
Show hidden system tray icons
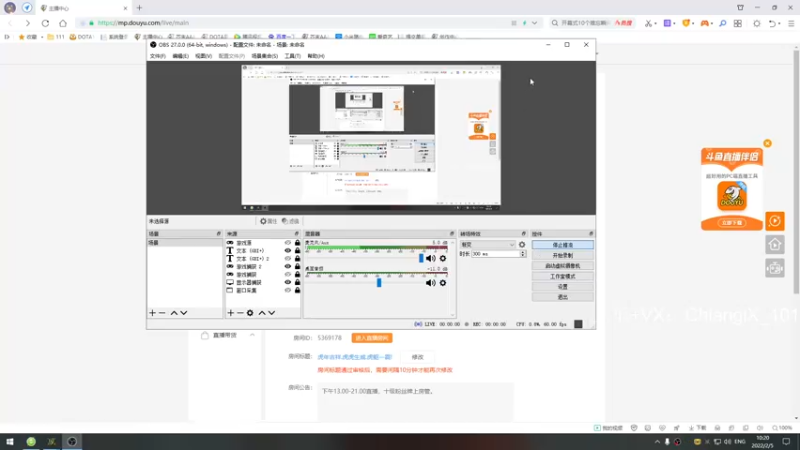(x=657, y=441)
